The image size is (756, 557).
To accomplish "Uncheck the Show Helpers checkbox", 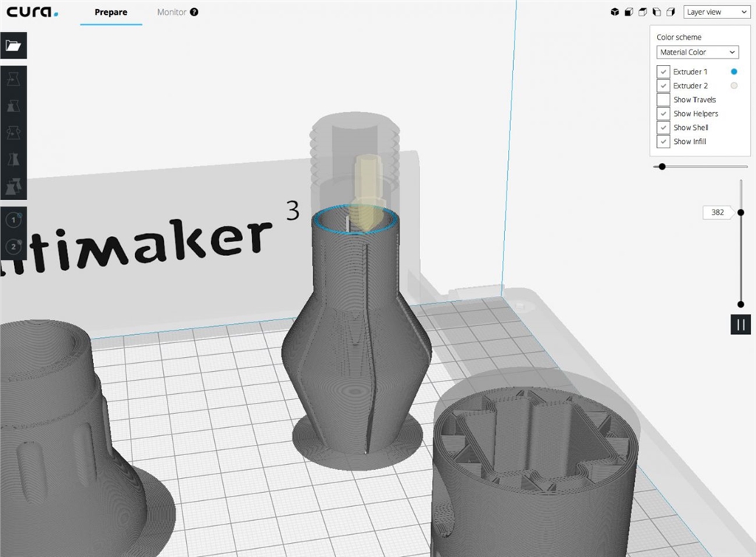I will pos(663,114).
